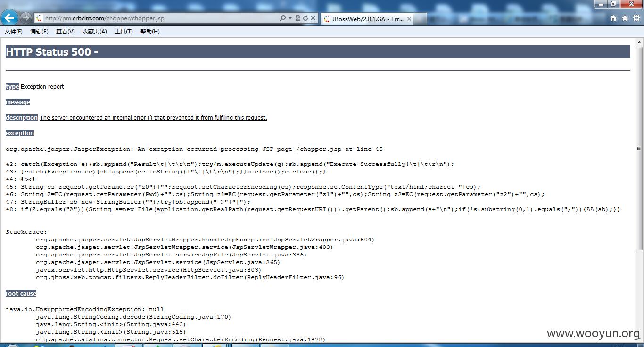The image size is (644, 347).
Task: Click the JasperException line mentioning line 45
Action: 194,149
